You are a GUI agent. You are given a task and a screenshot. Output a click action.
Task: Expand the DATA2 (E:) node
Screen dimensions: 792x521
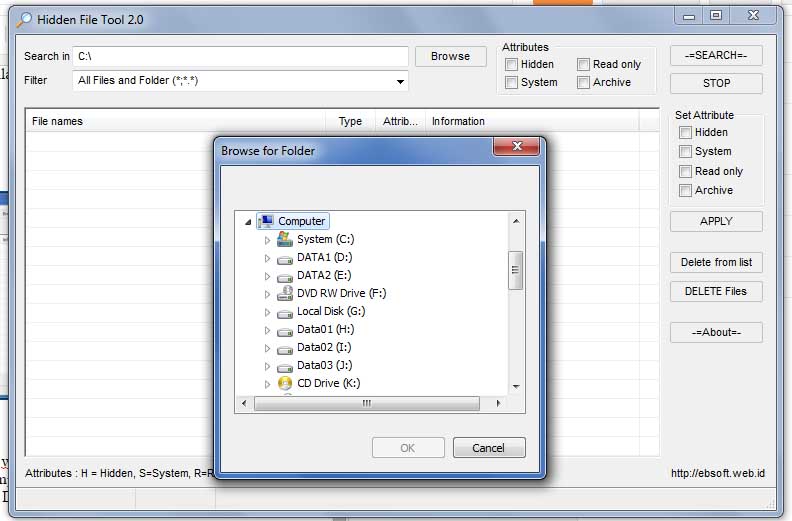(x=267, y=276)
